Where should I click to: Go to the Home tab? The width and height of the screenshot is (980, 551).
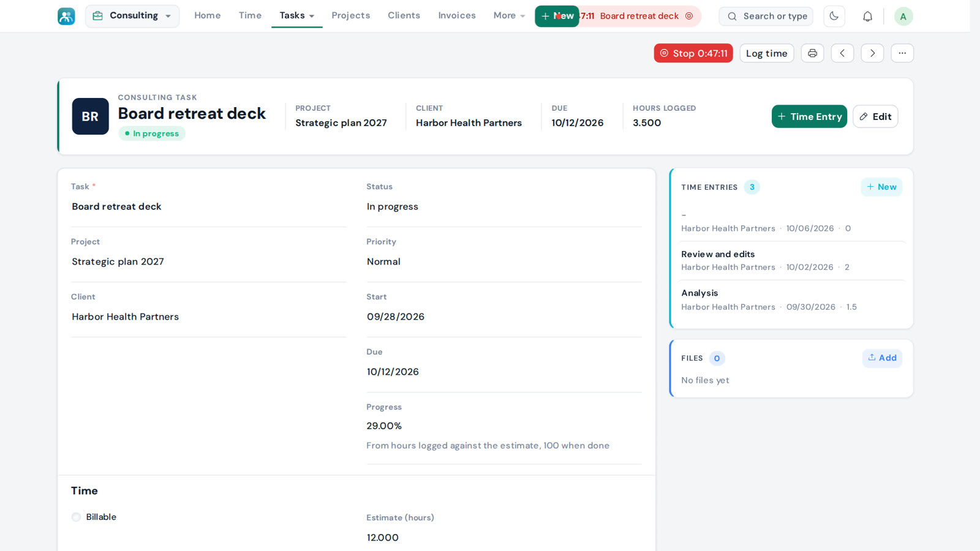(x=207, y=15)
